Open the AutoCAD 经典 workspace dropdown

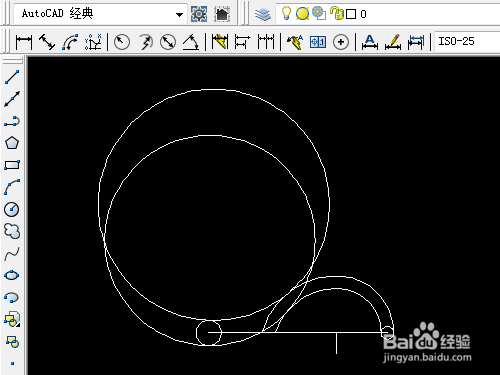[100, 14]
